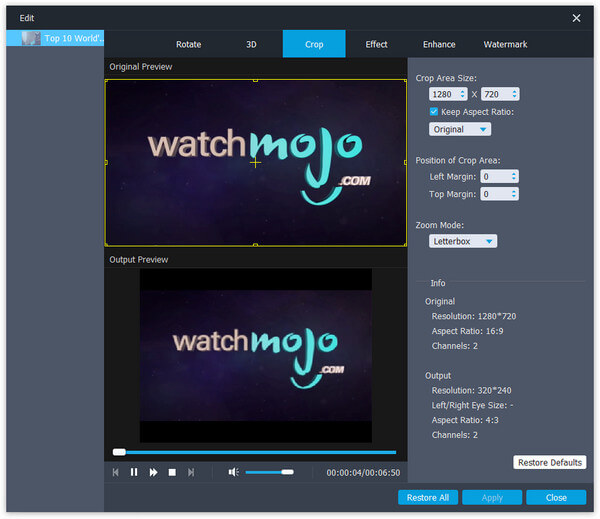Toggle Keep Aspect Ratio checkbox

pyautogui.click(x=434, y=112)
